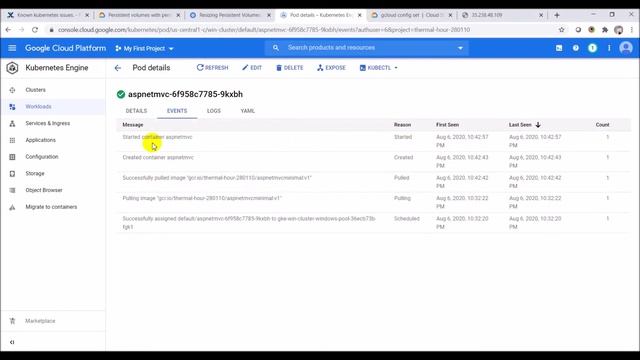
Task: Open the Chrome three-dot menu
Action: pos(632,30)
